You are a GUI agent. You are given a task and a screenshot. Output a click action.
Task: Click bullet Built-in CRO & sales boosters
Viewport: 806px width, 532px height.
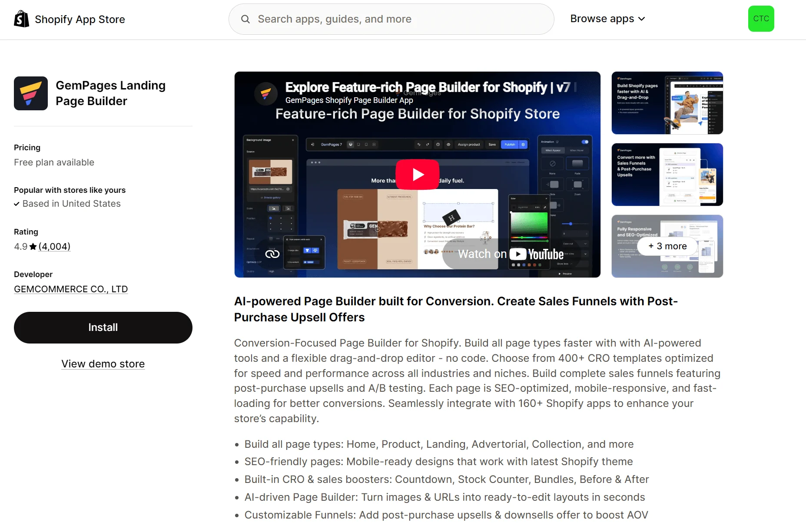(447, 479)
